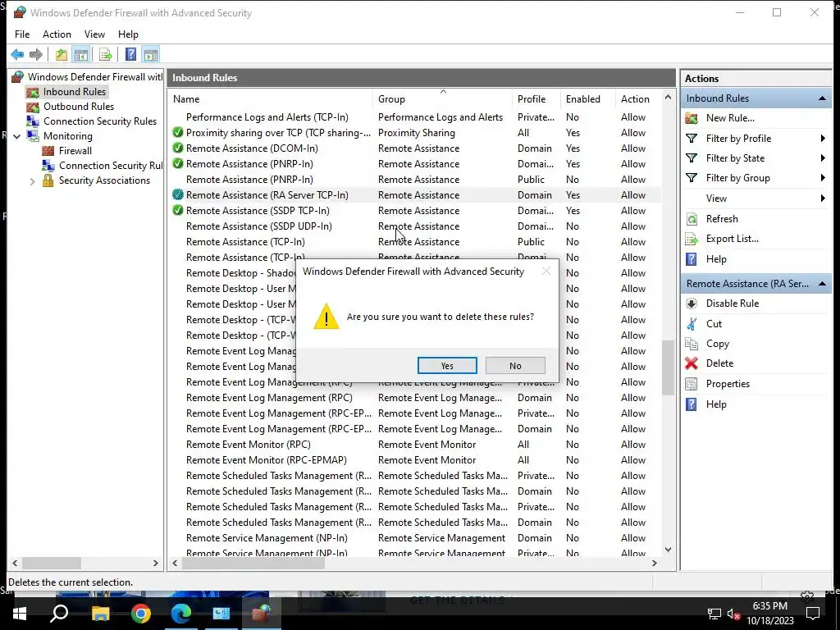Sort rules by the Group column
The width and height of the screenshot is (840, 630).
pyautogui.click(x=442, y=99)
